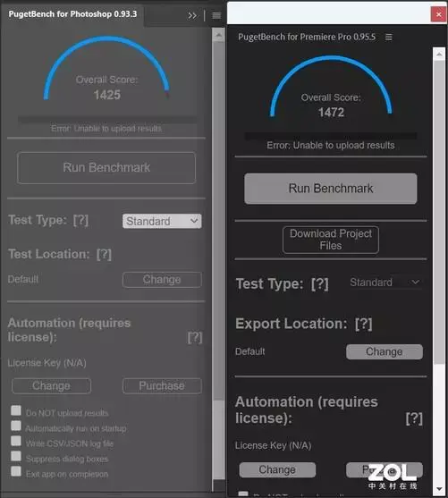Open Photoshop Test Type Standard dropdown

[x=162, y=221]
